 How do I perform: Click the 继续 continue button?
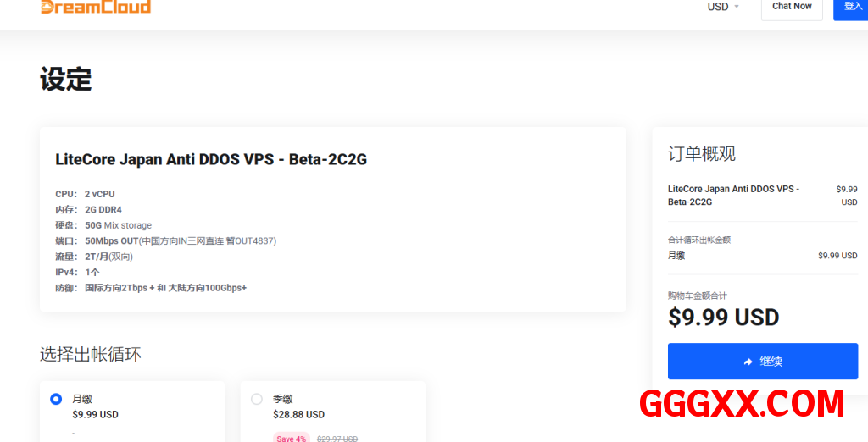763,362
